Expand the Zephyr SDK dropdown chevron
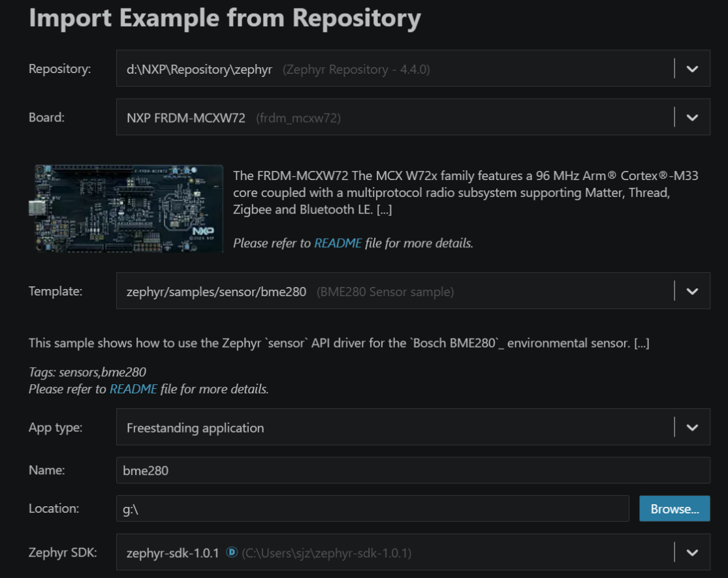Image resolution: width=728 pixels, height=578 pixels. 692,553
